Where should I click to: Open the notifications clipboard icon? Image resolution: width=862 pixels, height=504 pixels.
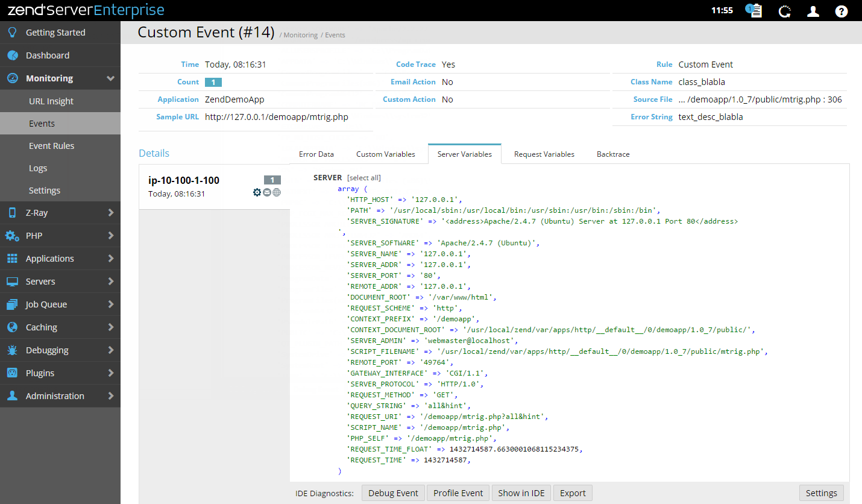click(755, 11)
